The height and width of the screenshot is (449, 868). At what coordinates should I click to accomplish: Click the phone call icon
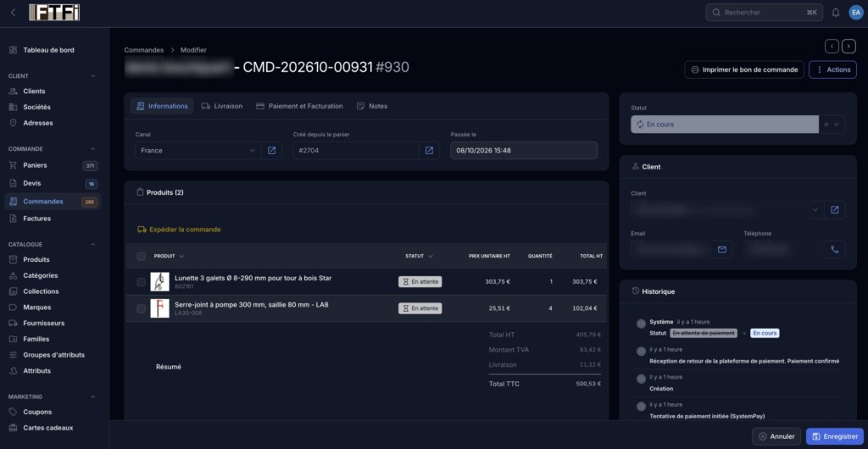835,249
